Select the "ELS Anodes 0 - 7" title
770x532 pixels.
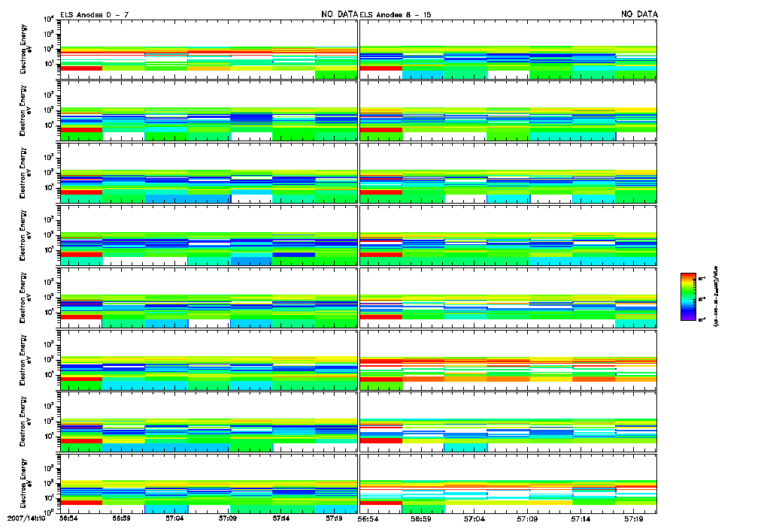pos(95,15)
